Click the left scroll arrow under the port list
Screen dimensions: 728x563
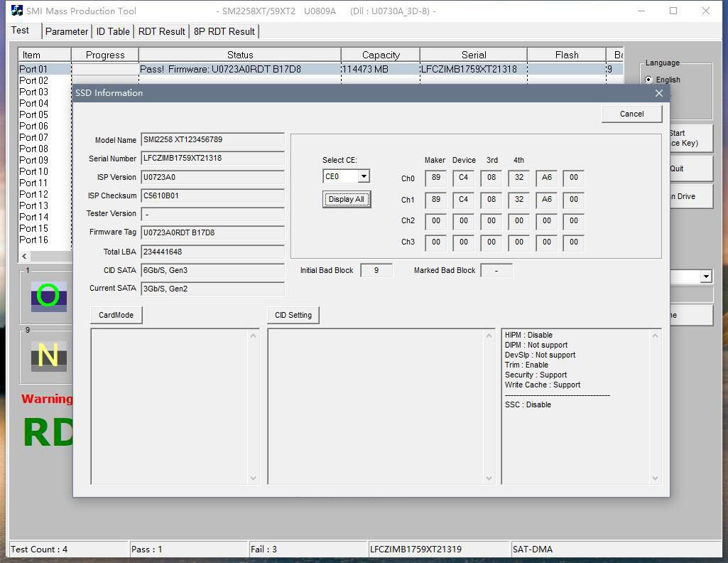(x=24, y=256)
